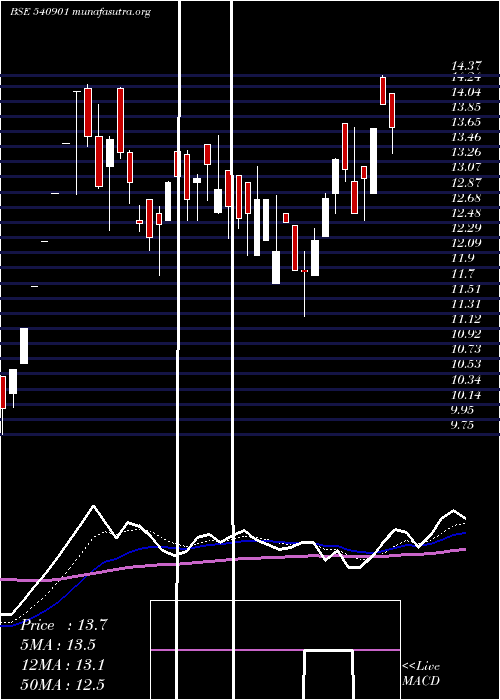The height and width of the screenshot is (700, 500).
Task: Click the 13.07 price axis label
Action: (x=467, y=167)
